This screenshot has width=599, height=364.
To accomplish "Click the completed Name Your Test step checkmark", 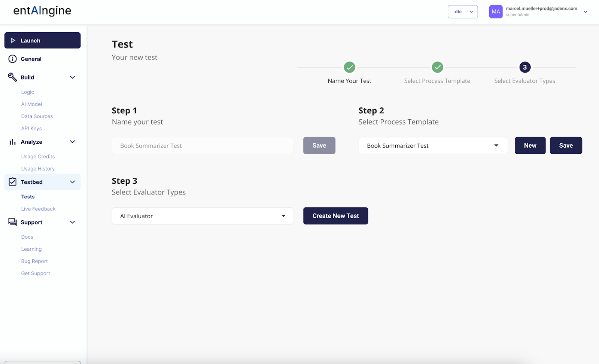I will point(349,67).
